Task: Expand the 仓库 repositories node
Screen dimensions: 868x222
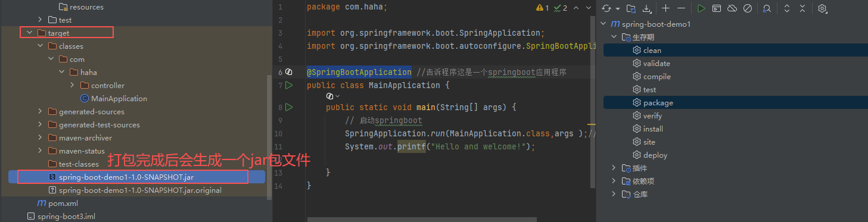Action: (614, 194)
